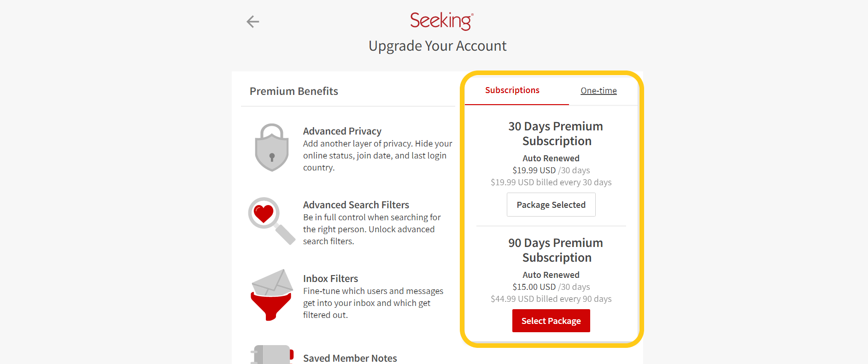Click the Inbox Filters heading
This screenshot has width=868, height=364.
click(330, 279)
